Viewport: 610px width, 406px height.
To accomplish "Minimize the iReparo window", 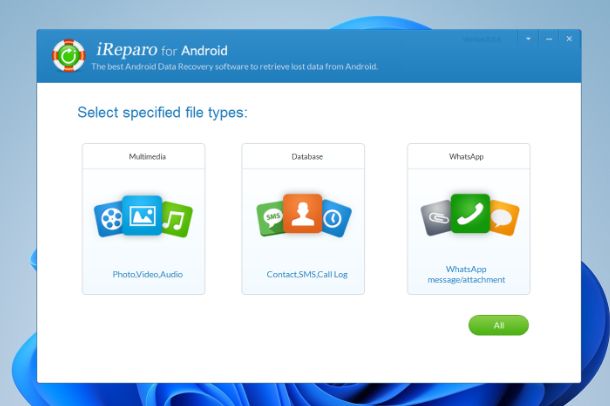I will pos(549,39).
